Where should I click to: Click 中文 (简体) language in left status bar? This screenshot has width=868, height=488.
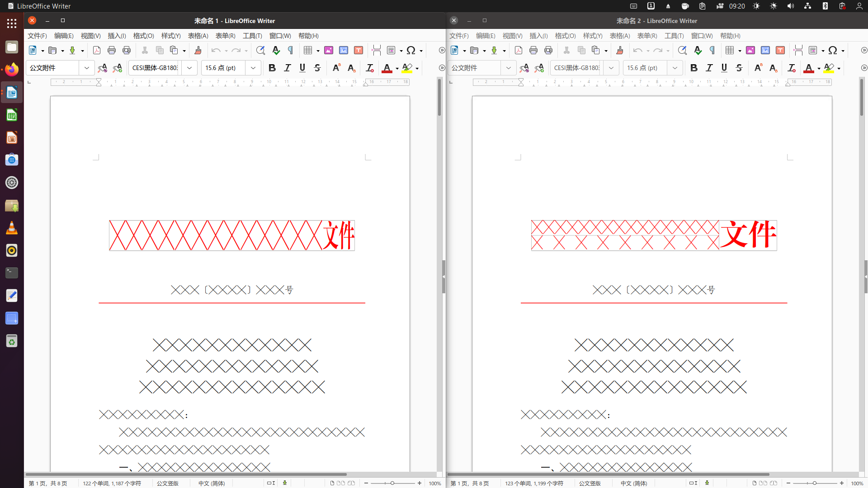(212, 483)
